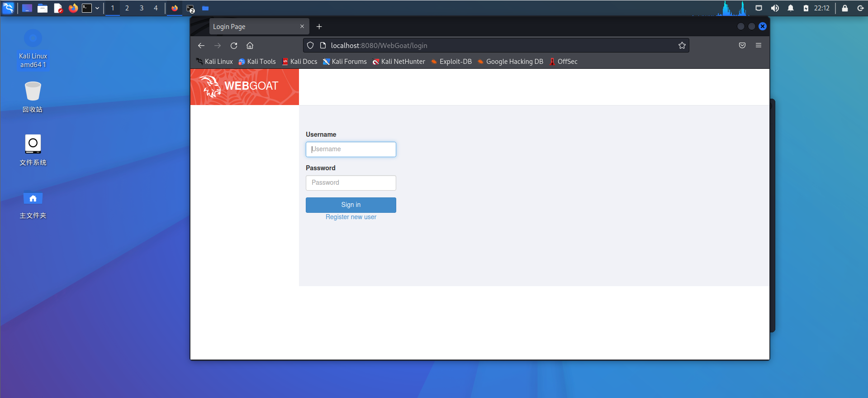Follow the Register new user link
Screen dimensions: 868x398
point(351,217)
